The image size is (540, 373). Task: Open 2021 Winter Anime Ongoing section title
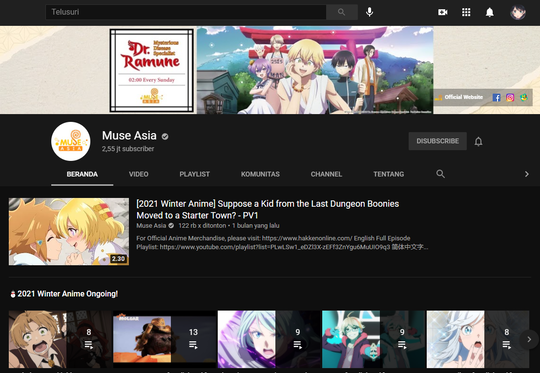[x=68, y=294]
